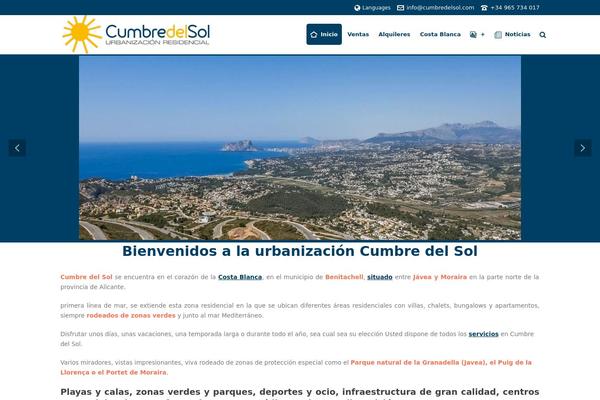Screen dimensions: 600x400
Task: Click the Cumbre del Sol logo
Action: coord(136,34)
